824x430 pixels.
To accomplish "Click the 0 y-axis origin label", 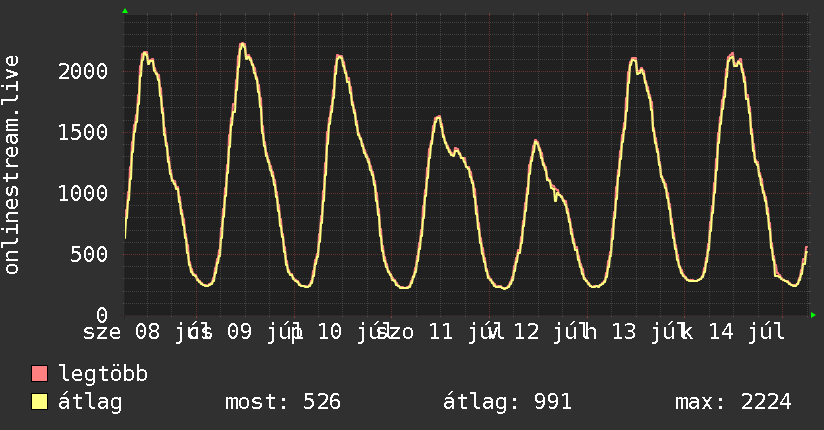I will click(102, 315).
